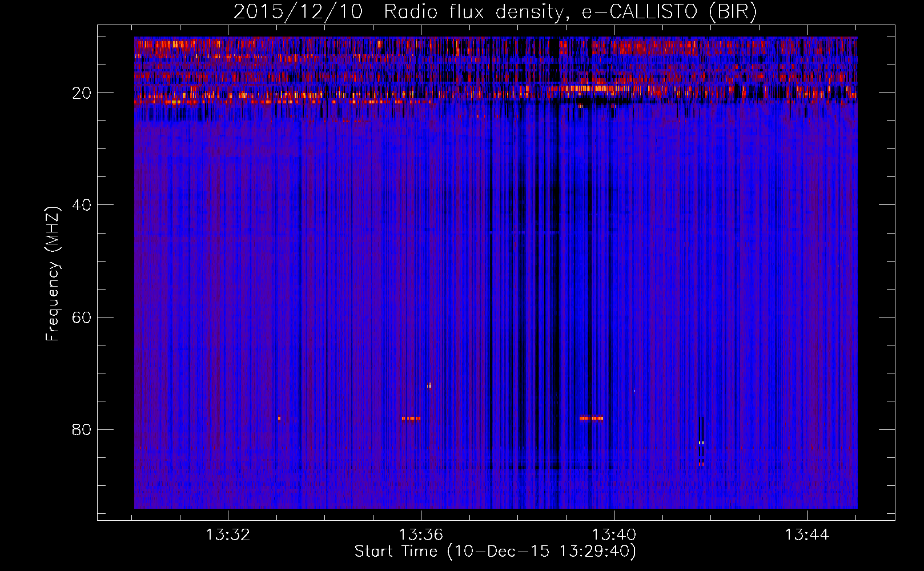Click the plot title '2015/12/10 Radio flux density, e-CALLISTO (BIR)'

(495, 11)
